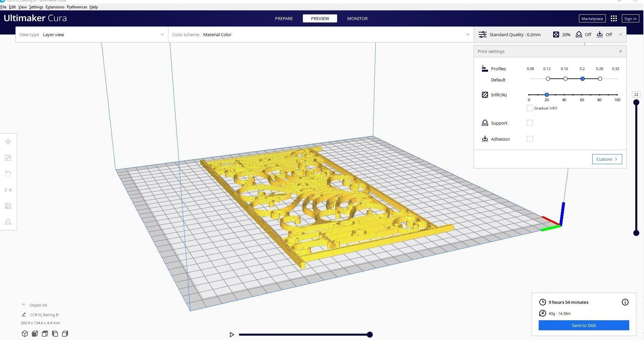Select the 0.28 profile radio point
Viewport: 644px width, 340px height.
pos(600,79)
